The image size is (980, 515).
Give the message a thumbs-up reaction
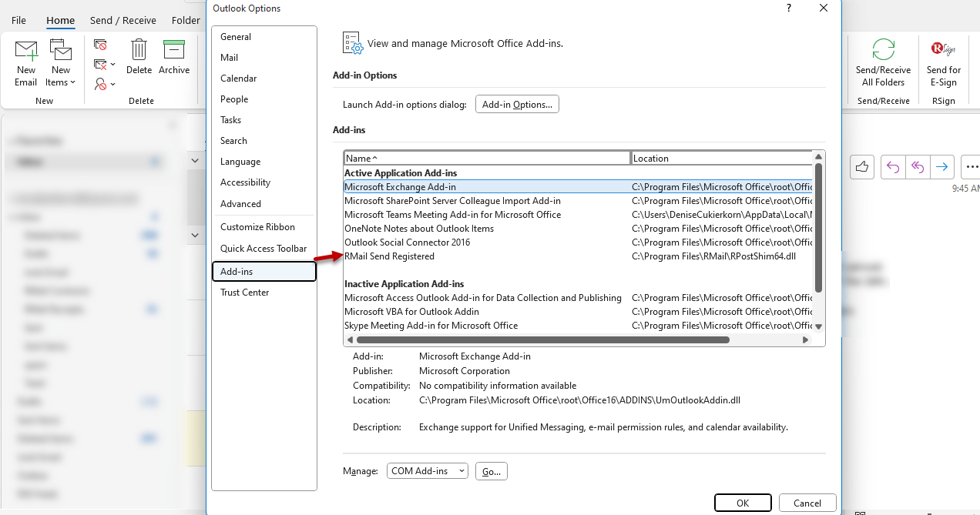point(862,166)
